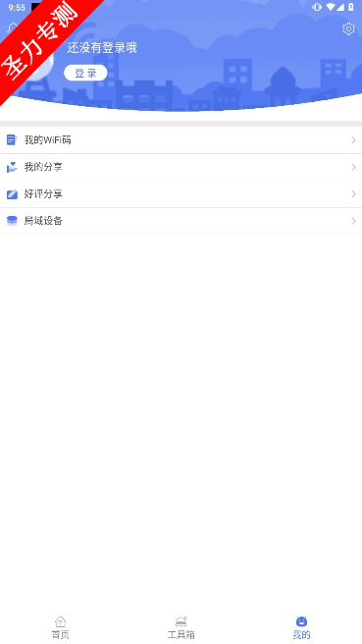Viewport: 362px width, 644px height.
Task: Tap the 好评分享 edit icon
Action: click(12, 193)
